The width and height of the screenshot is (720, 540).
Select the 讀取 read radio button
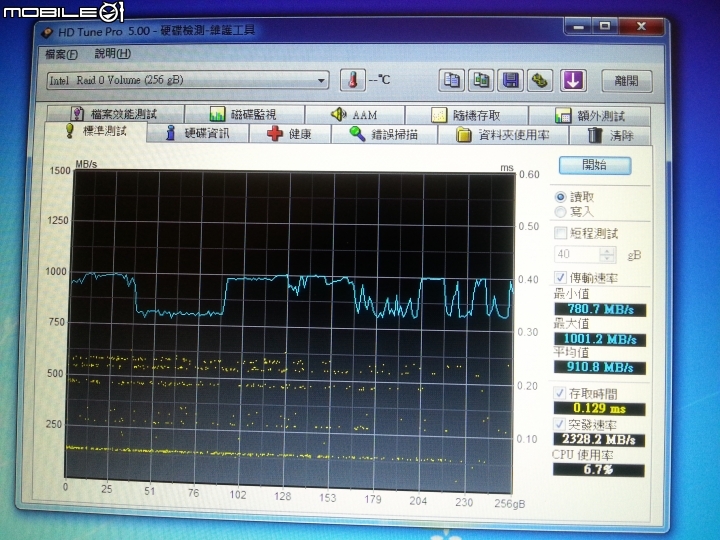(560, 197)
